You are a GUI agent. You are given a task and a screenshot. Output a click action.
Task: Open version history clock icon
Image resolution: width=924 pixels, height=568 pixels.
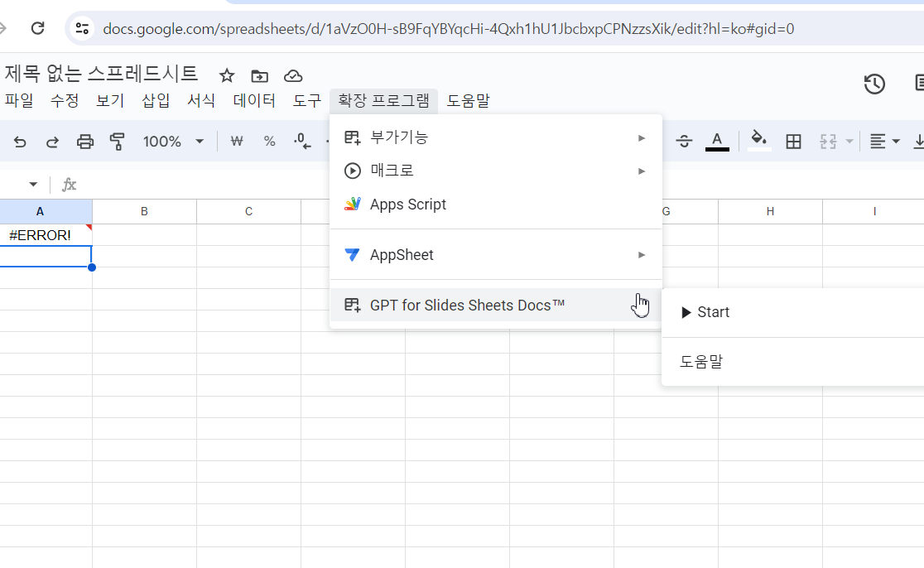point(874,84)
